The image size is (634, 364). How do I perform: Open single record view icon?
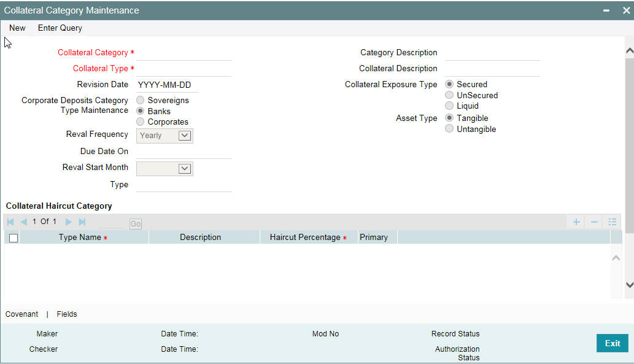(x=612, y=222)
